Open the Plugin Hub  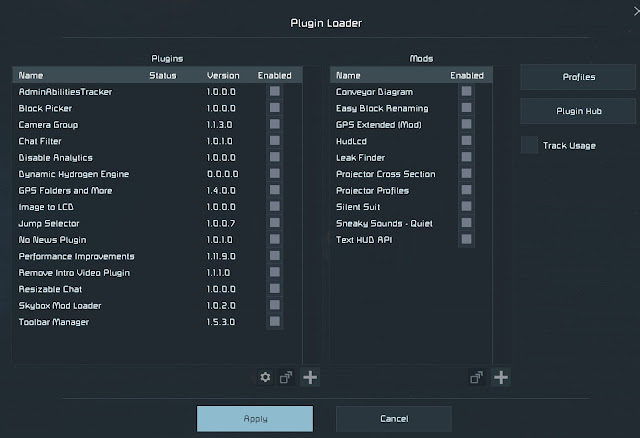coord(578,111)
